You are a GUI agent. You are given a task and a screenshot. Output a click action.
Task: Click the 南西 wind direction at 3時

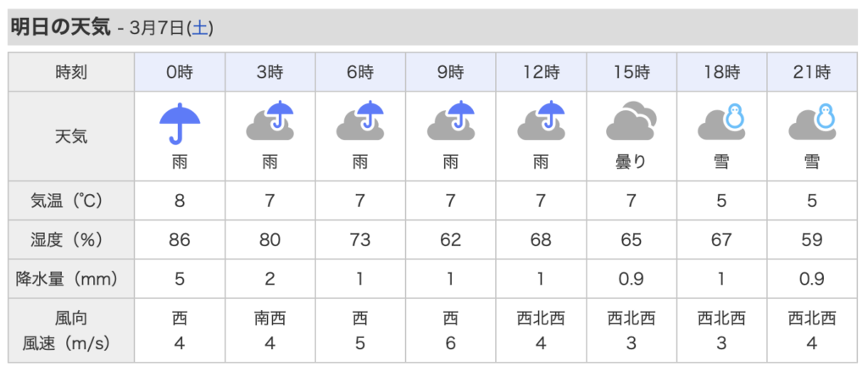pyautogui.click(x=270, y=319)
